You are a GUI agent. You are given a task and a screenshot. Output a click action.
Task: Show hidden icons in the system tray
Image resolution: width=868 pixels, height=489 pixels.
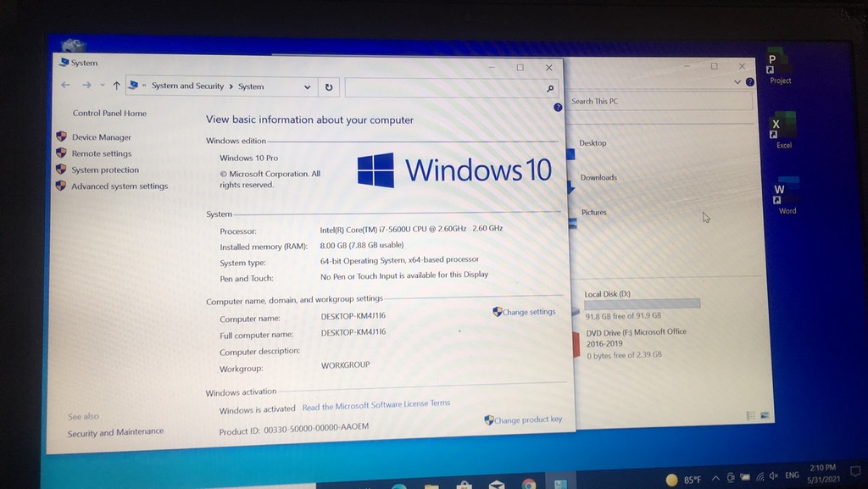[x=715, y=478]
